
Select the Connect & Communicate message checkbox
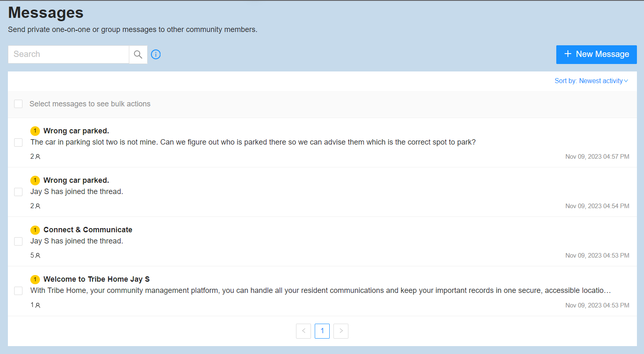pos(18,241)
